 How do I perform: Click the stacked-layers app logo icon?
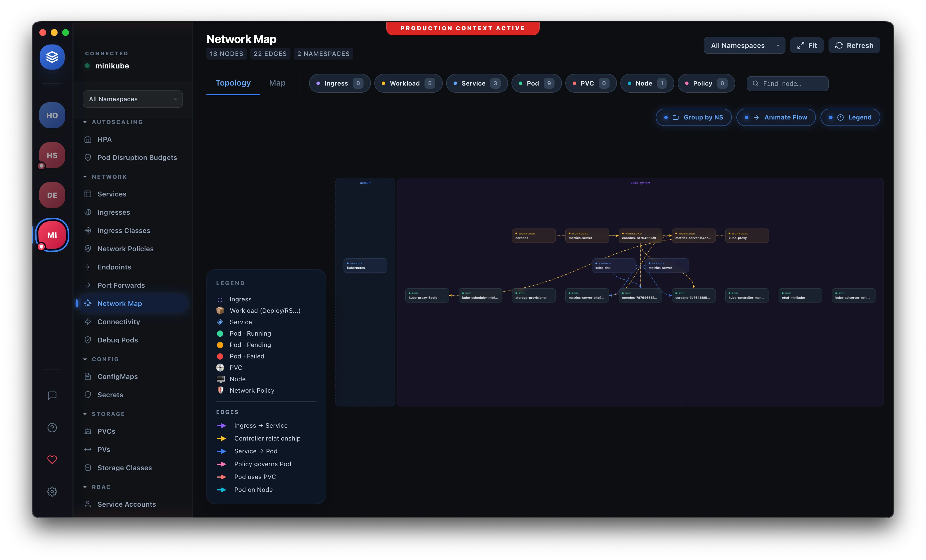click(52, 57)
